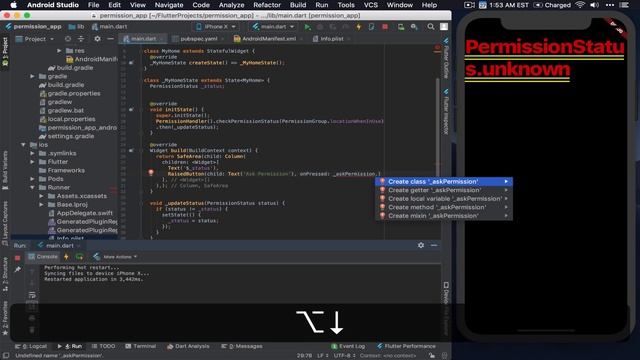Select 'Create class _askPermission' quick fix
Image resolution: width=640 pixels, height=360 pixels.
pyautogui.click(x=444, y=182)
